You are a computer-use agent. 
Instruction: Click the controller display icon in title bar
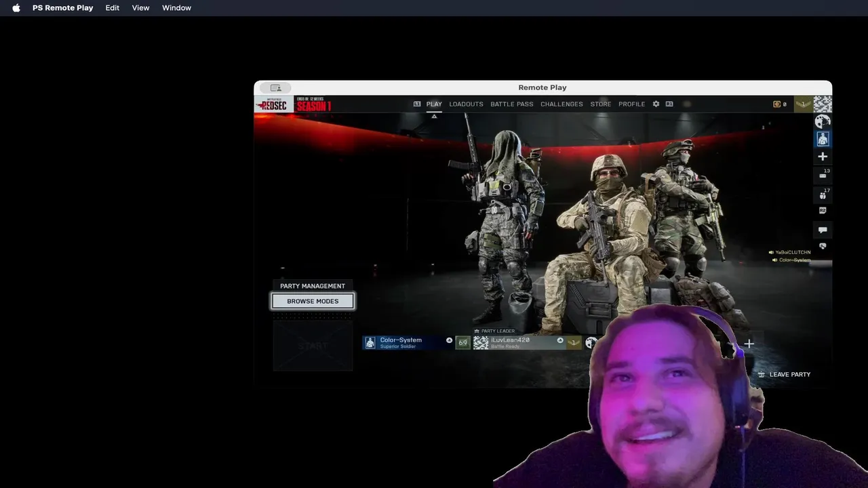point(275,87)
